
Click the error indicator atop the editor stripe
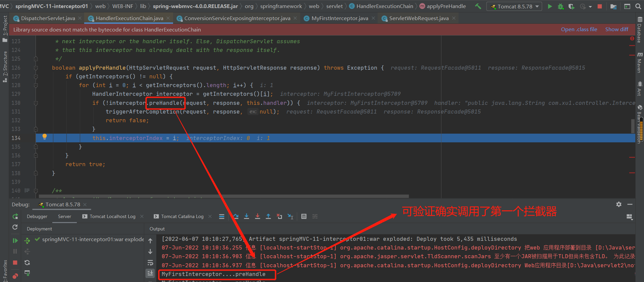point(632,39)
